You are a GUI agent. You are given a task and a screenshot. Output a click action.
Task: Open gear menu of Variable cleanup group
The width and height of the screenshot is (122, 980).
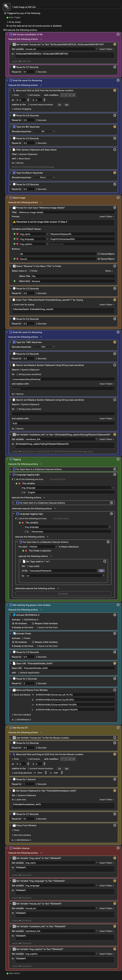coord(118,848)
